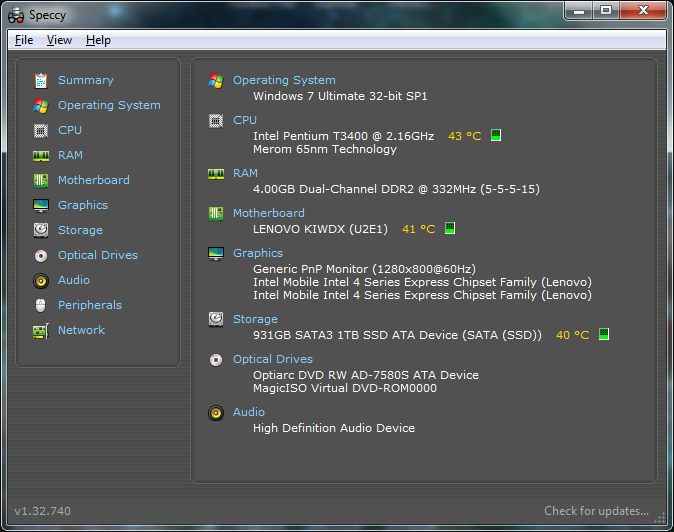Click Graphics heading in main panel
The width and height of the screenshot is (674, 532).
point(258,254)
